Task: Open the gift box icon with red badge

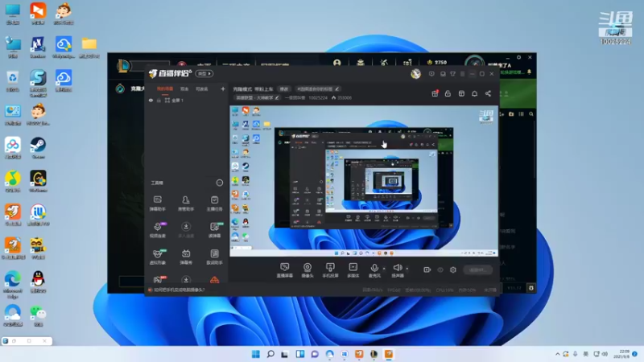Action: [435, 93]
